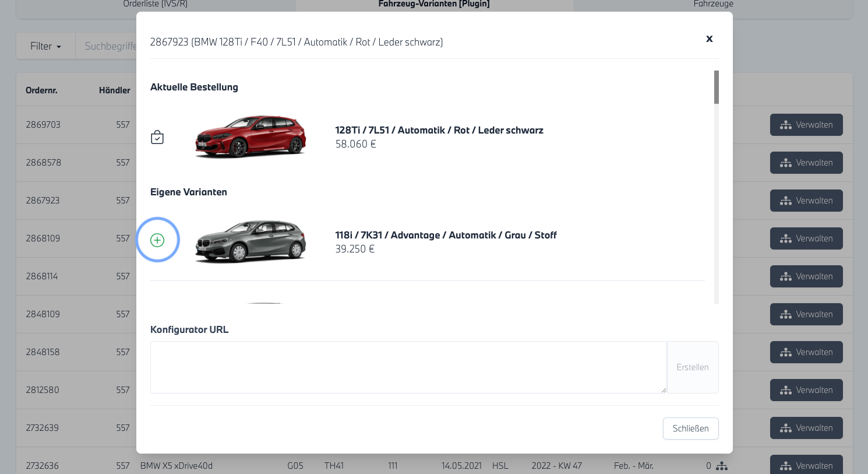Switch to the Orderliste (IVS/R) tab
868x474 pixels.
click(156, 5)
